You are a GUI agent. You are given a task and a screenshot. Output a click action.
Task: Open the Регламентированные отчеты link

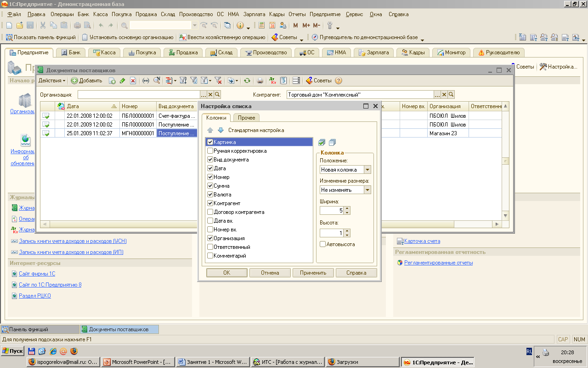[438, 263]
